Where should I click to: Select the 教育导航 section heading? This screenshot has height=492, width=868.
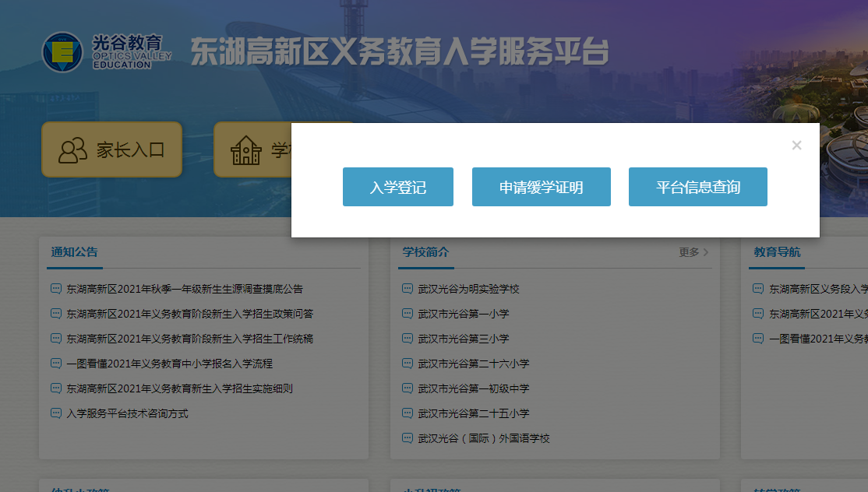point(777,252)
